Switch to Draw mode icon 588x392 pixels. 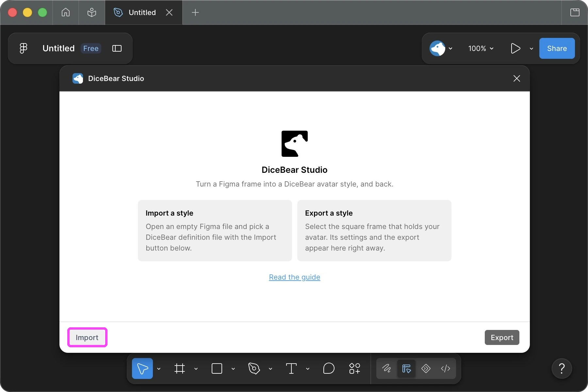[x=387, y=368]
